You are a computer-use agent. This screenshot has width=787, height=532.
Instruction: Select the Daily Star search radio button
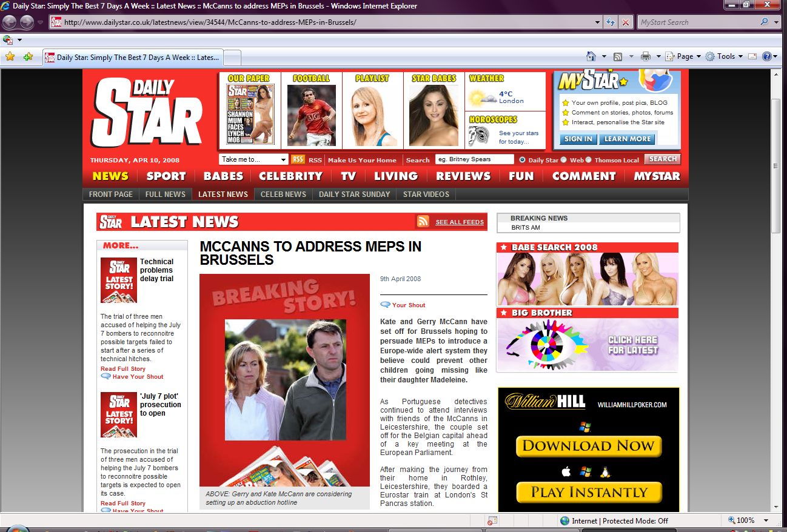[x=522, y=160]
